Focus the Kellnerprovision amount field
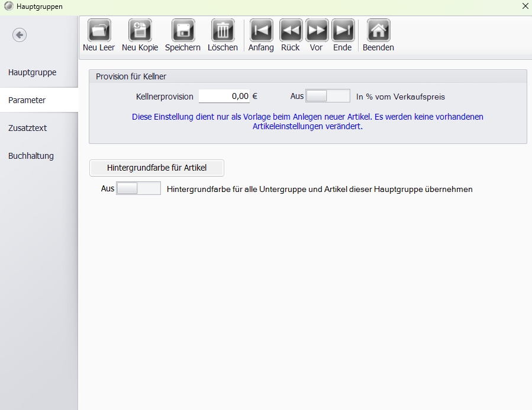The width and height of the screenshot is (532, 410). click(x=224, y=97)
